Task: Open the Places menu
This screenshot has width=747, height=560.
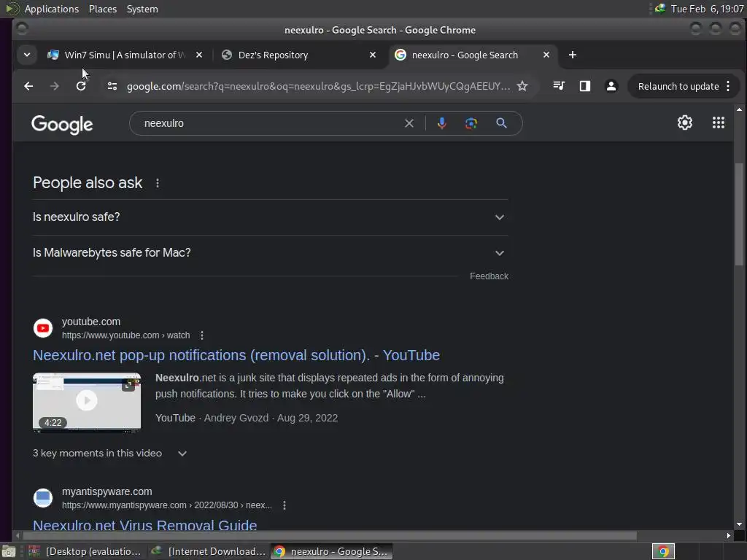Action: (102, 9)
